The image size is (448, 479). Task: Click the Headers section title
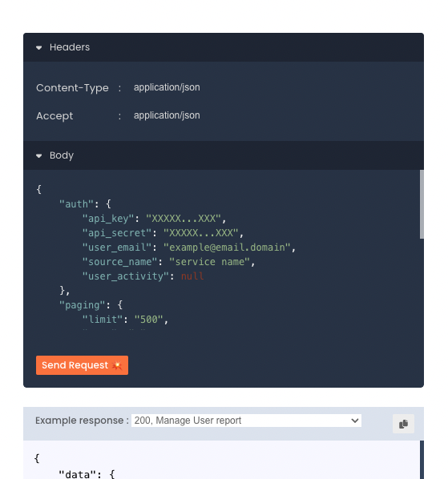70,47
